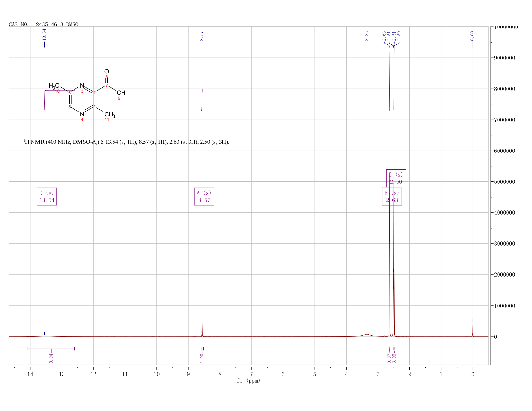Click multiplet box C (s) 2.50

[396, 178]
